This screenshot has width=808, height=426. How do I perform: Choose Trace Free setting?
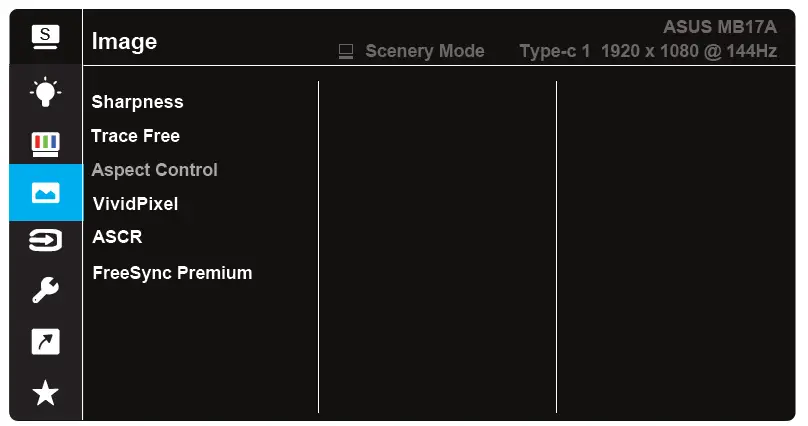pos(136,136)
